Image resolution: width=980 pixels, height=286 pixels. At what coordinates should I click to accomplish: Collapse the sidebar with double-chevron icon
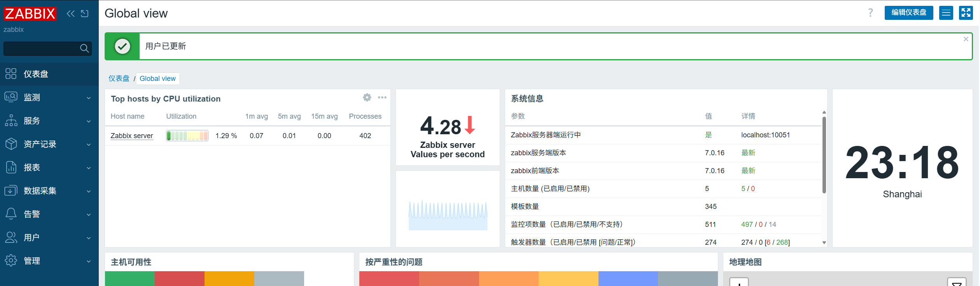pyautogui.click(x=70, y=14)
